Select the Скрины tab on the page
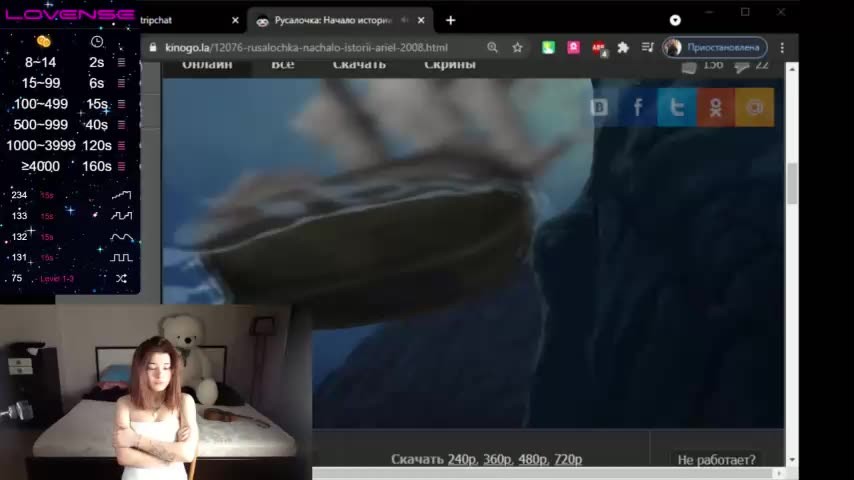This screenshot has height=480, width=854. 450,65
